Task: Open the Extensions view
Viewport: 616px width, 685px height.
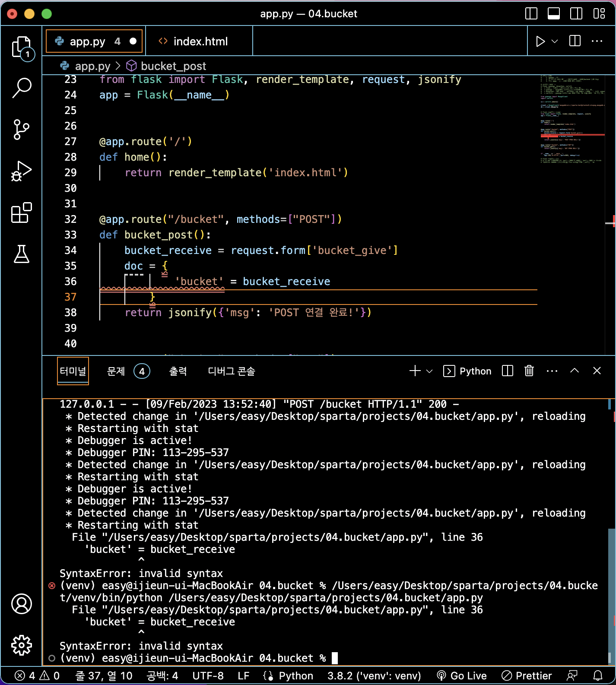Action: (22, 212)
